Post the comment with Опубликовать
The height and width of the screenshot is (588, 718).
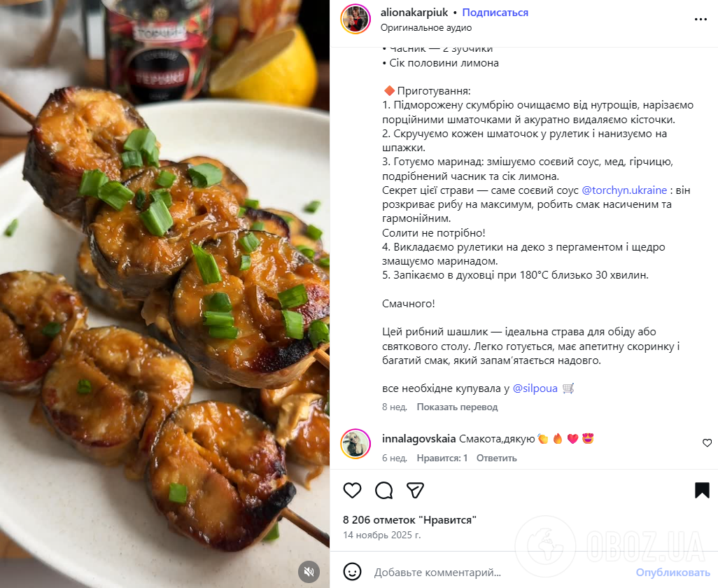click(673, 572)
